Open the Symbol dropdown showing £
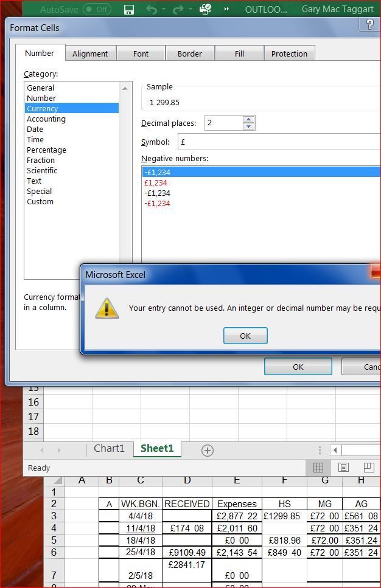This screenshot has height=588, width=381. (x=279, y=142)
